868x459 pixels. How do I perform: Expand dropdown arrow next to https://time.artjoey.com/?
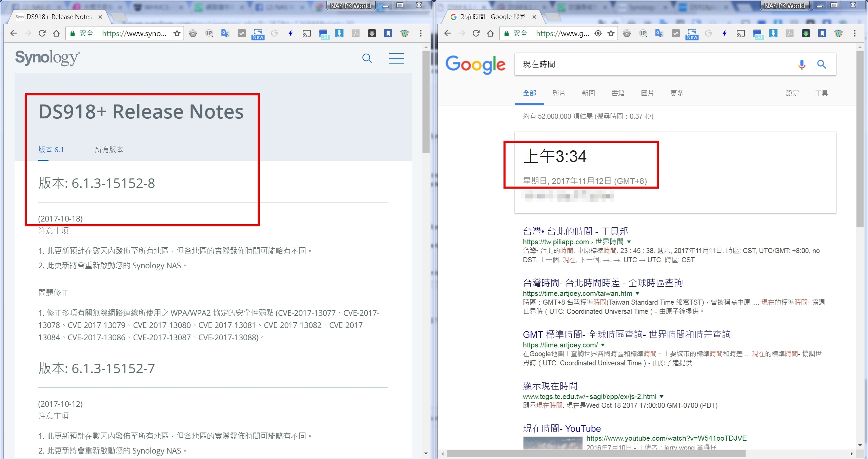[x=603, y=345]
